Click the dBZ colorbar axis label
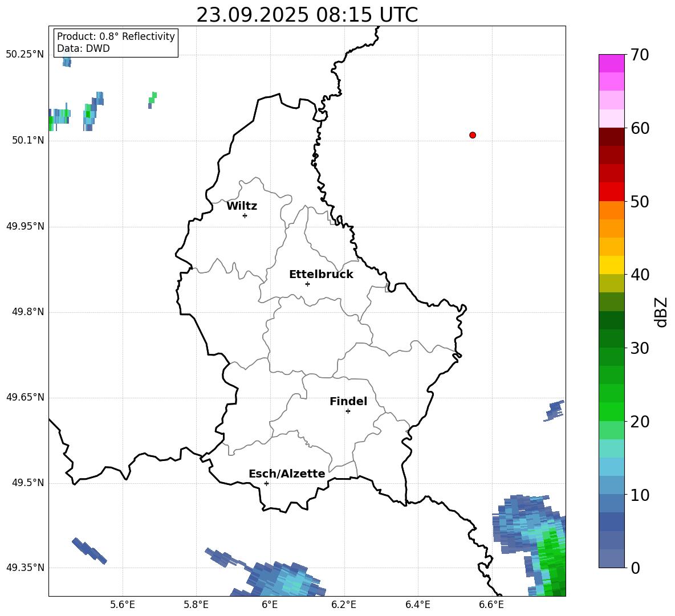 (661, 312)
